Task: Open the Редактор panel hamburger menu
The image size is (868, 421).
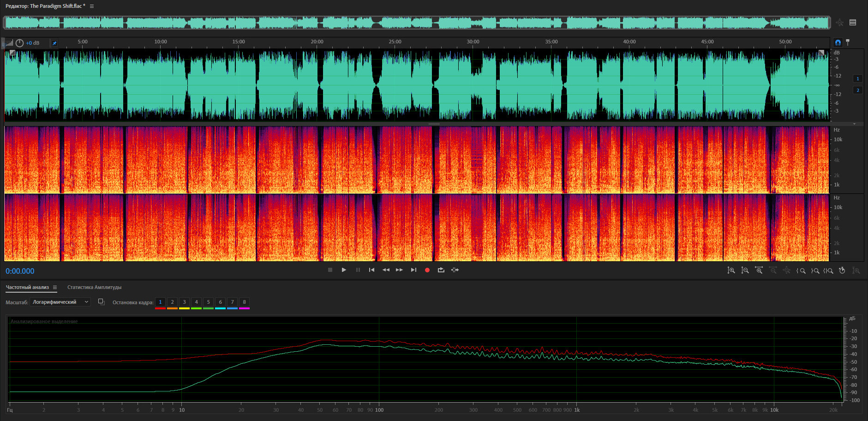Action: [x=92, y=6]
